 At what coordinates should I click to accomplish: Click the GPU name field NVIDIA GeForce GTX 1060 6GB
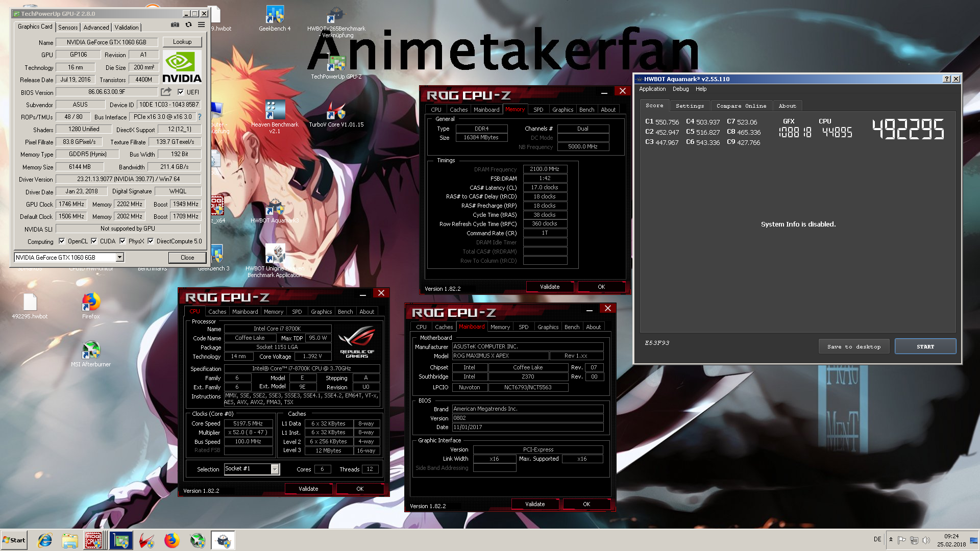coord(106,42)
